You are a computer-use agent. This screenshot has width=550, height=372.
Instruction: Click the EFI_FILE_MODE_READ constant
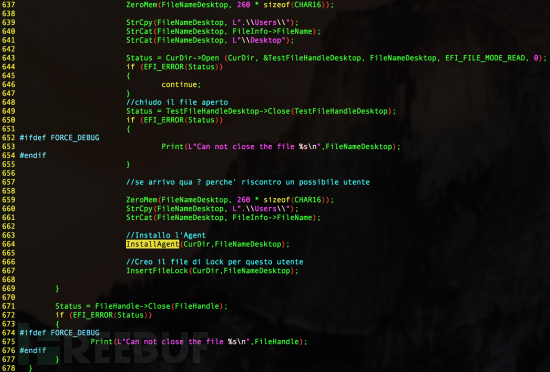coord(485,58)
